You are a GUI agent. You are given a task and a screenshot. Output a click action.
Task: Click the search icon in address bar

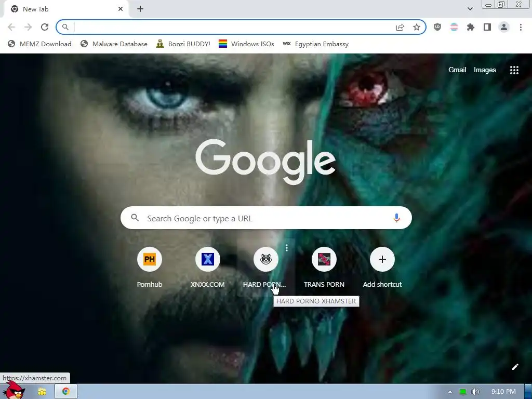pos(65,27)
